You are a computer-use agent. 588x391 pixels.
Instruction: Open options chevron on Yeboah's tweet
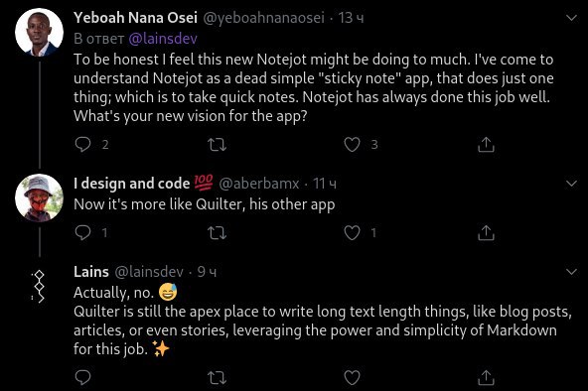tap(571, 18)
